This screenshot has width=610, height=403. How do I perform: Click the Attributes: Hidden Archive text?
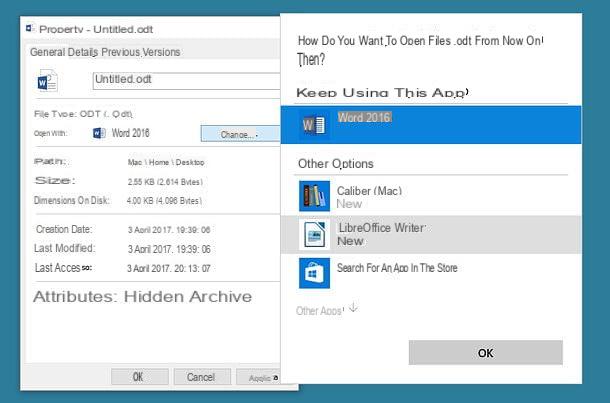(x=142, y=297)
